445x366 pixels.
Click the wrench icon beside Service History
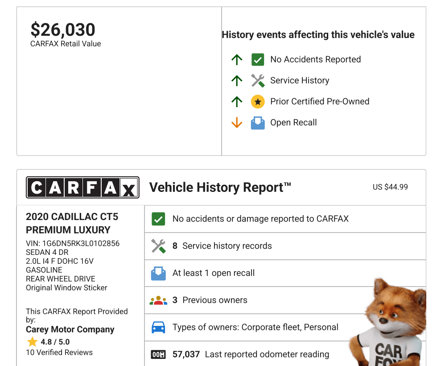tap(258, 80)
